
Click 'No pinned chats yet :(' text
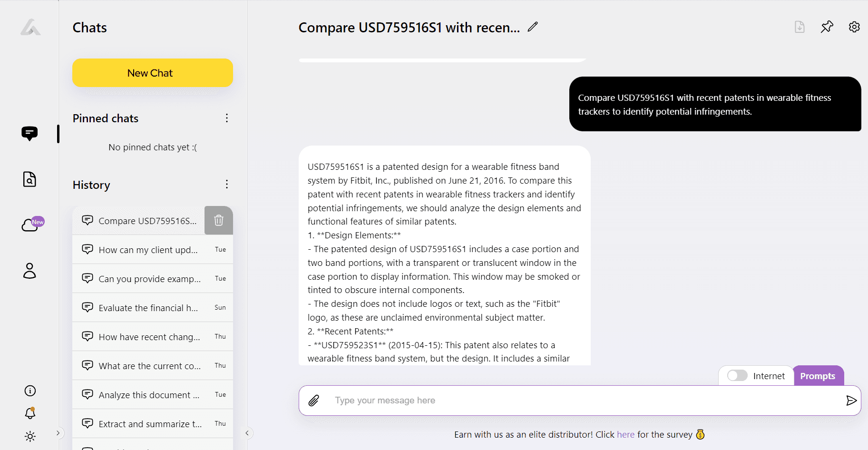click(x=153, y=147)
